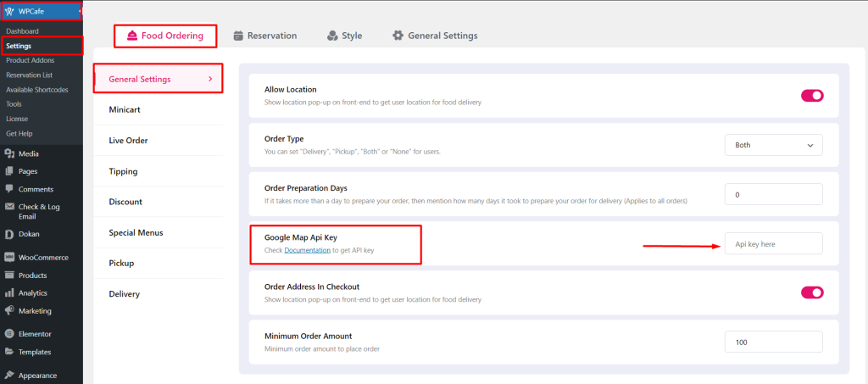This screenshot has width=868, height=384.
Task: Click the General Settings gear icon
Action: pyautogui.click(x=398, y=36)
